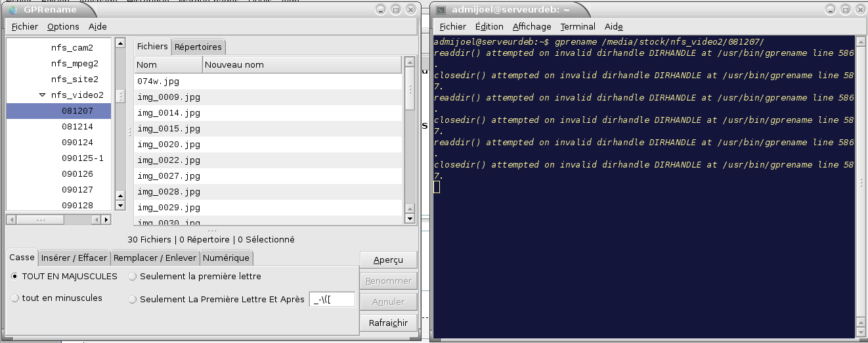This screenshot has height=343, width=868.
Task: Collapse the nfs_video2 folder
Action: [42, 95]
